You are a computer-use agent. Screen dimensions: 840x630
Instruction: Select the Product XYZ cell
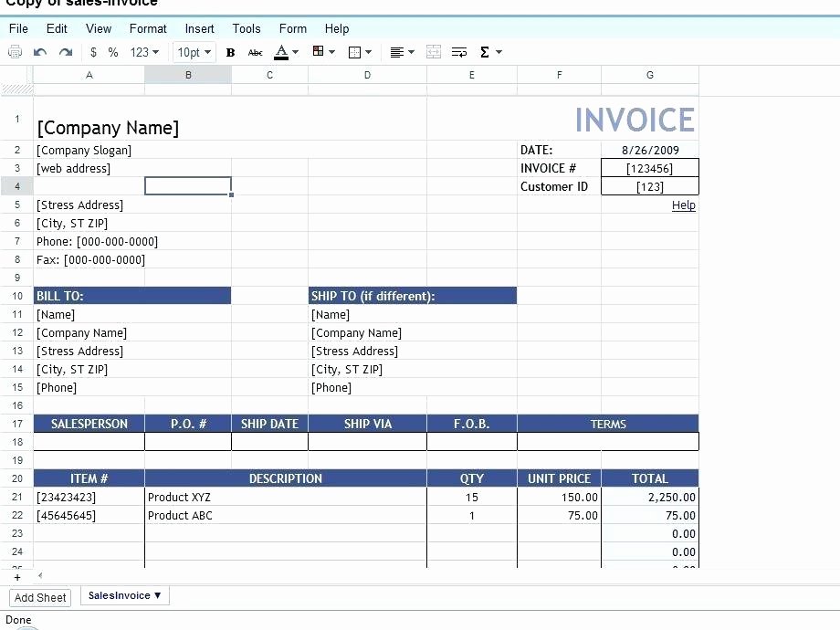(286, 497)
